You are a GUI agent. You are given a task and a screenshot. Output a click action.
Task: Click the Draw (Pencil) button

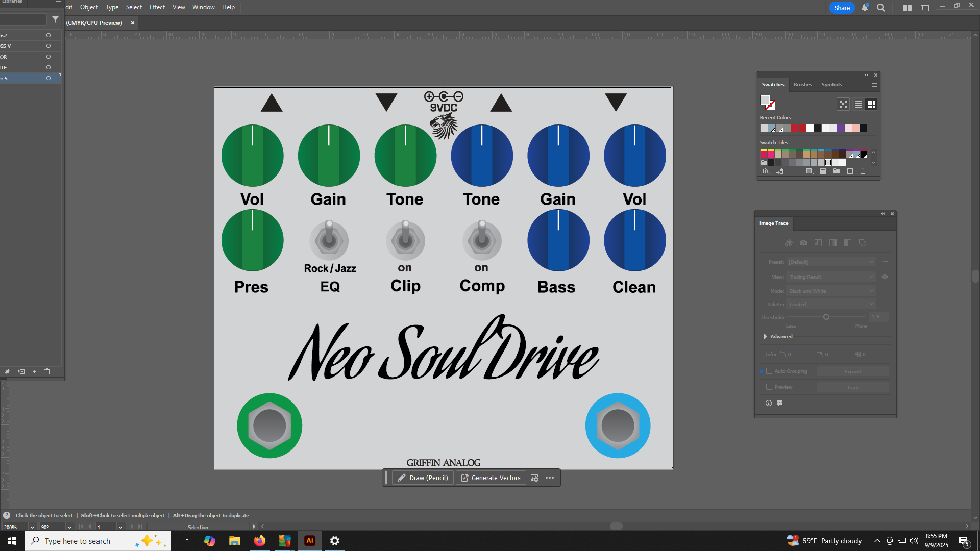pyautogui.click(x=423, y=478)
